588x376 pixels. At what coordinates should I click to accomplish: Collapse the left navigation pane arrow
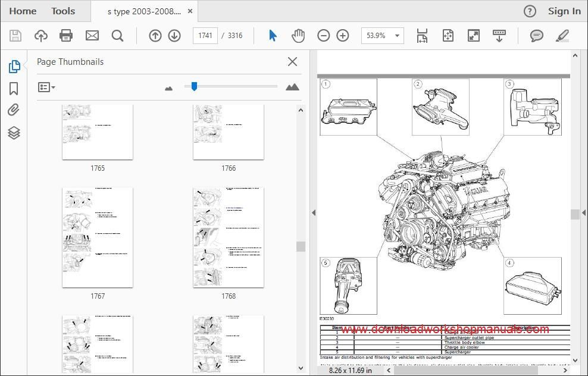click(x=314, y=212)
